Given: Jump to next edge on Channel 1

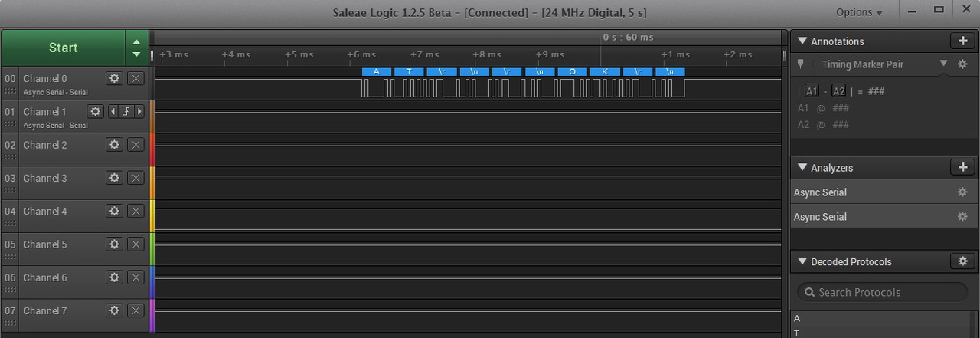Looking at the screenshot, I should tap(139, 111).
